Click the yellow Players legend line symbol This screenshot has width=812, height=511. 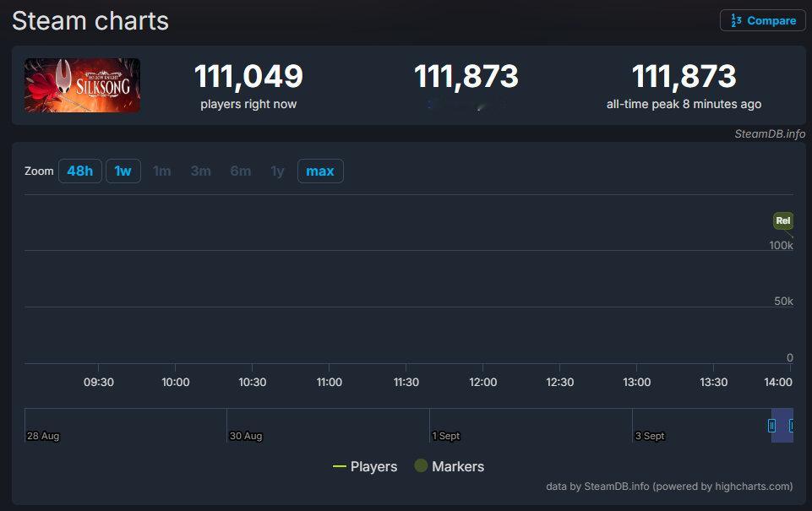(339, 466)
